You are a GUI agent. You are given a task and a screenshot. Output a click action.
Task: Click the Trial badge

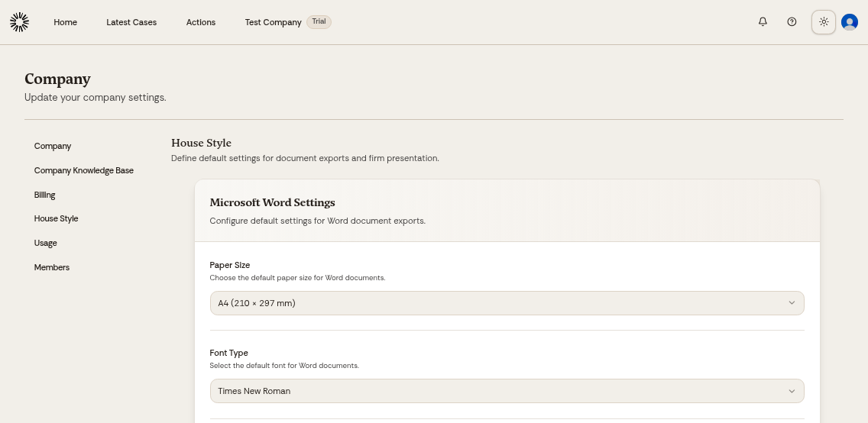pyautogui.click(x=319, y=21)
